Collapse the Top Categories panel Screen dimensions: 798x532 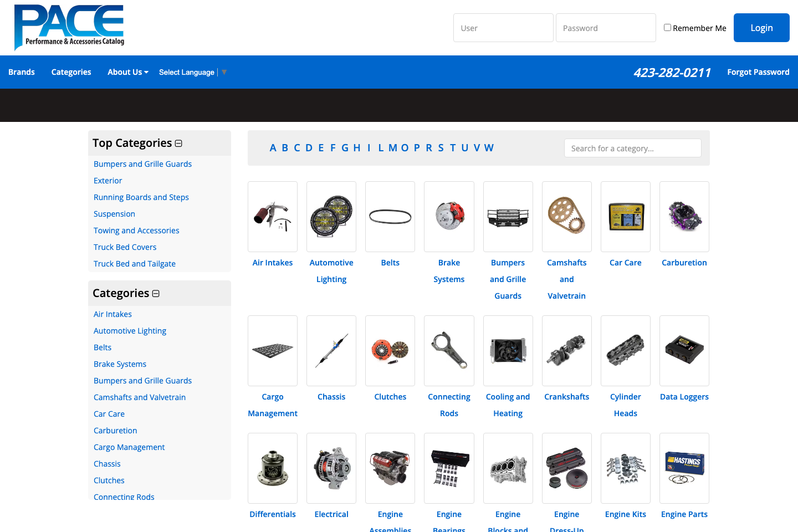[x=178, y=144]
